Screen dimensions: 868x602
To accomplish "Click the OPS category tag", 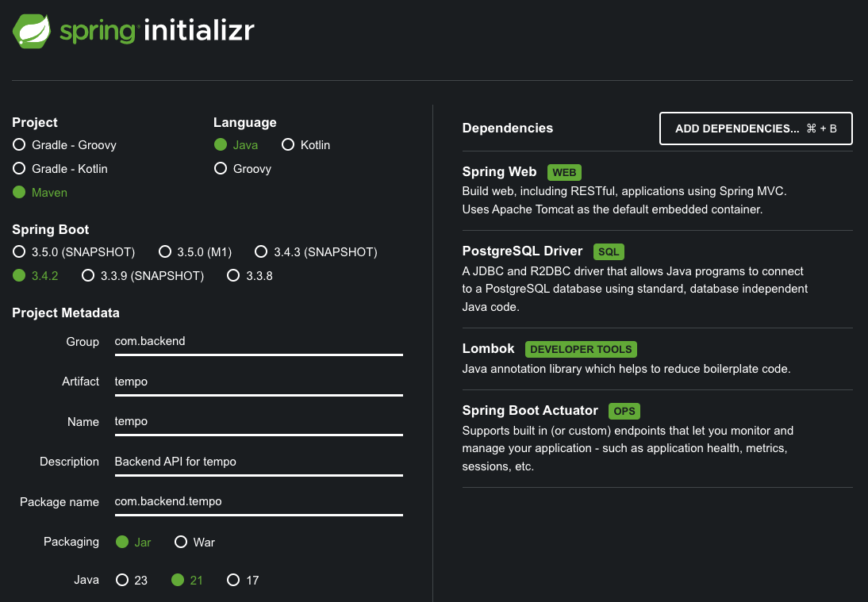I will (624, 411).
